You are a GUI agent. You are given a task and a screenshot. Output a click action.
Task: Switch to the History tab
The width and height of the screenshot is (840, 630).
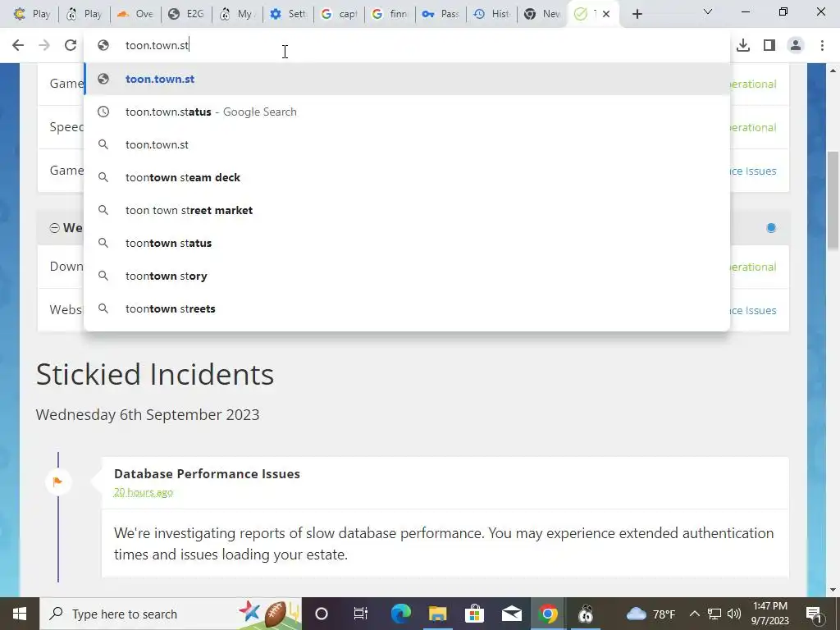tap(491, 14)
